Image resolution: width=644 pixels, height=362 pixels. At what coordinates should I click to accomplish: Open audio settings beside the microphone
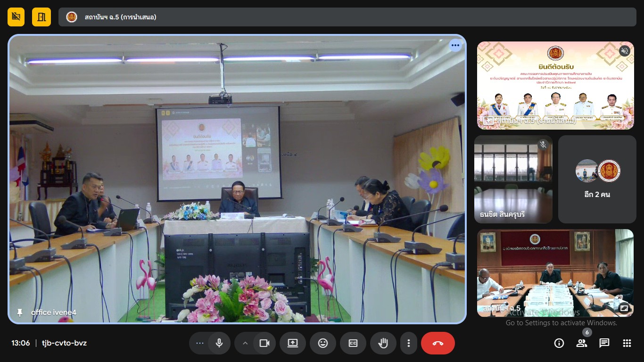click(x=199, y=343)
